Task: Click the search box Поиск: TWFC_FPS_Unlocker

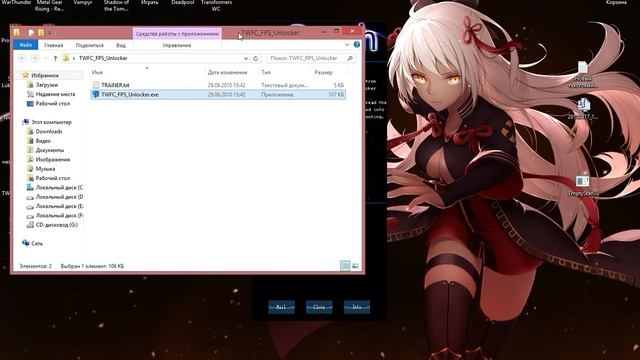Action: (306, 58)
